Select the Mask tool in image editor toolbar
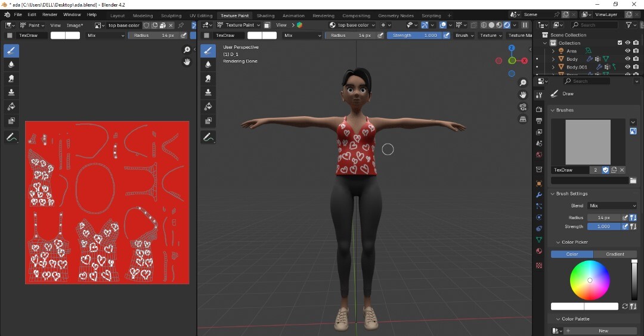 click(11, 121)
